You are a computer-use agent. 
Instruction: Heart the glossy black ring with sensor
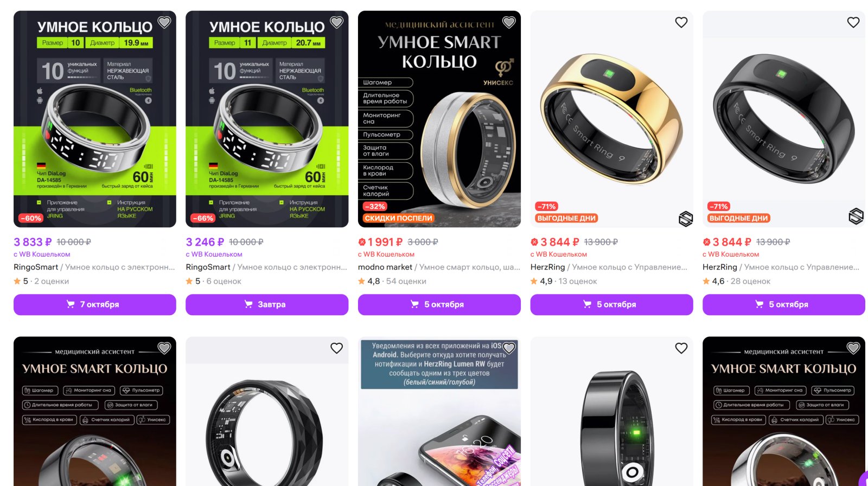pos(681,348)
